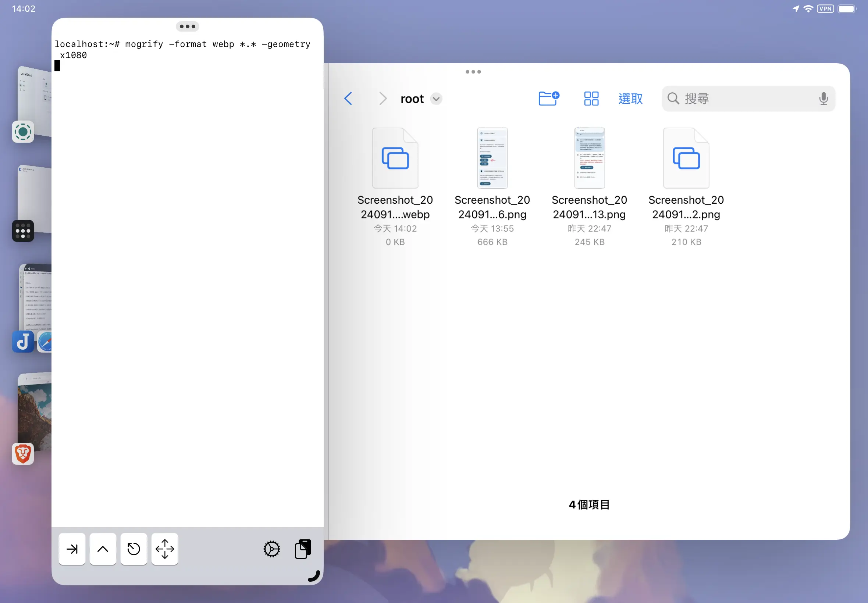Screen dimensions: 868x603
Task: Go back with the blue chevron
Action: (x=348, y=99)
